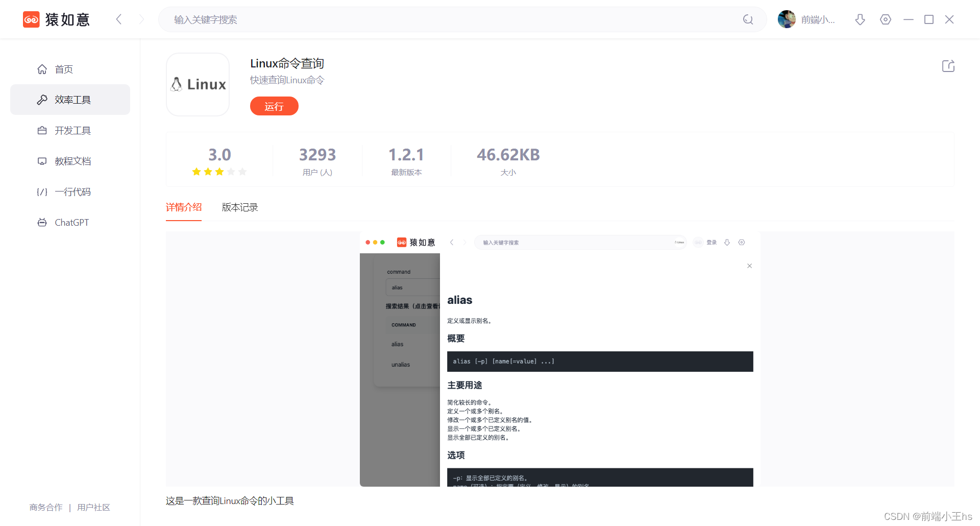Click the 商务合作 link
The image size is (980, 526).
(x=46, y=507)
